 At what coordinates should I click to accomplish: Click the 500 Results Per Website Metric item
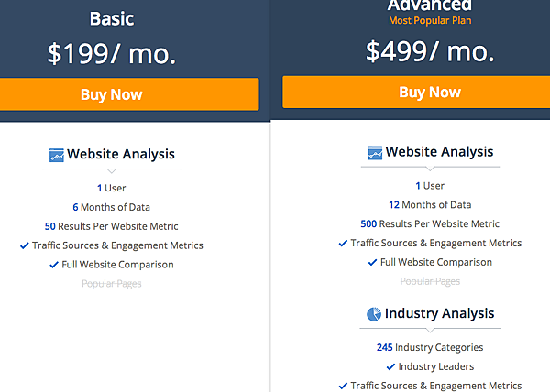tap(430, 223)
